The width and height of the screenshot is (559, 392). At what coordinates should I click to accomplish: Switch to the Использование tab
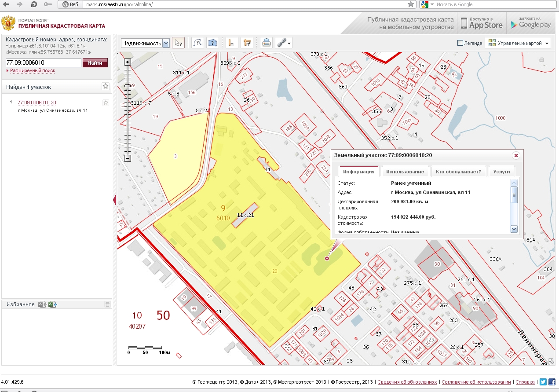[405, 172]
